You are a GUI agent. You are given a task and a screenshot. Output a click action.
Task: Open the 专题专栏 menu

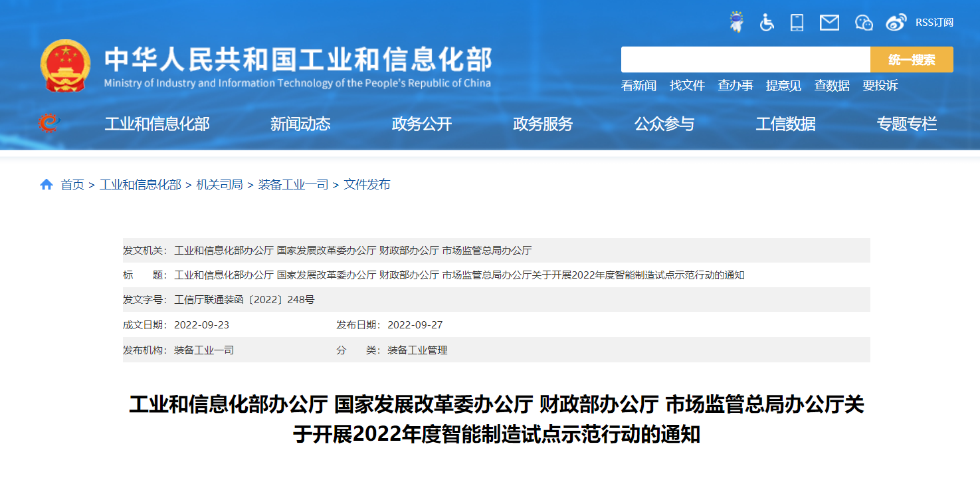pyautogui.click(x=906, y=124)
